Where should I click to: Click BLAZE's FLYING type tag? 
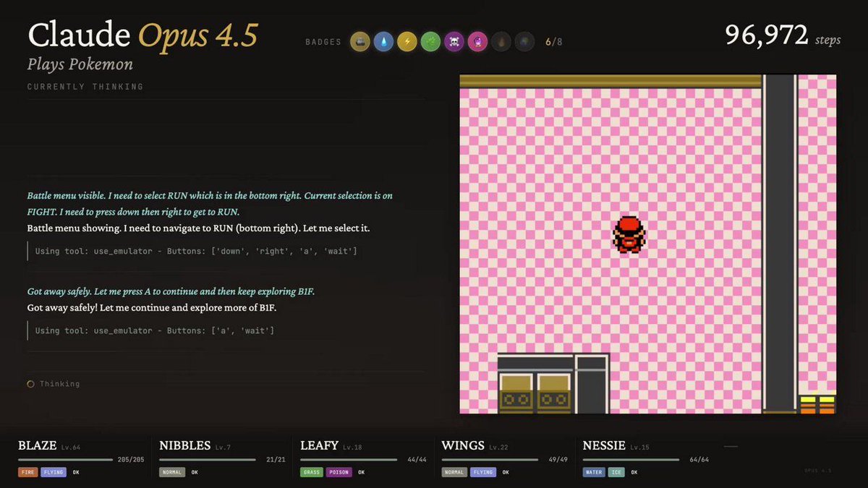[54, 472]
